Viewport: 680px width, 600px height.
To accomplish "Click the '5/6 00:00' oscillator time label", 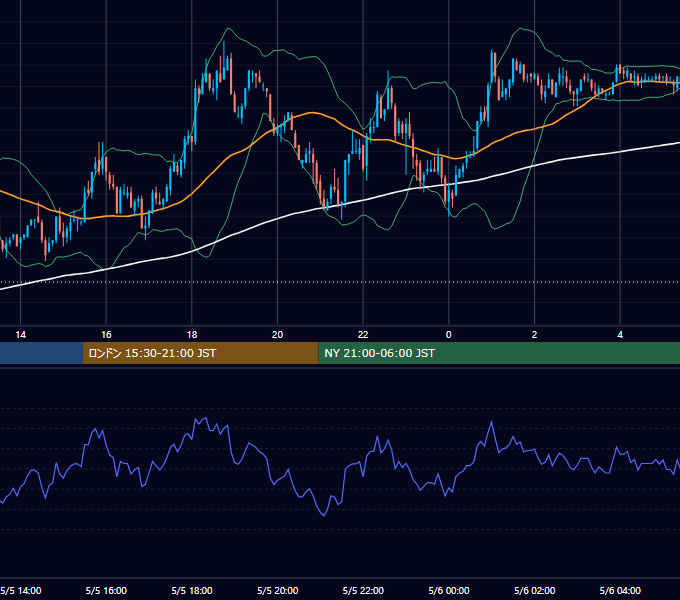I will [449, 590].
